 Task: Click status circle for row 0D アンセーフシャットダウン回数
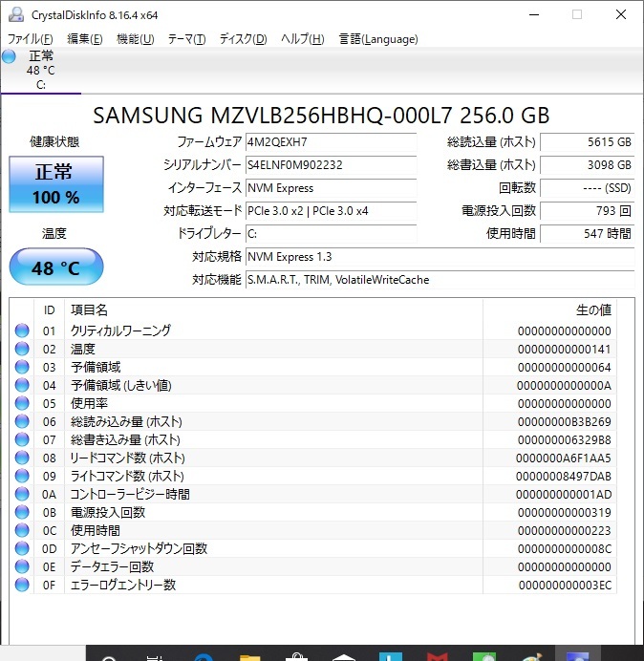point(22,548)
